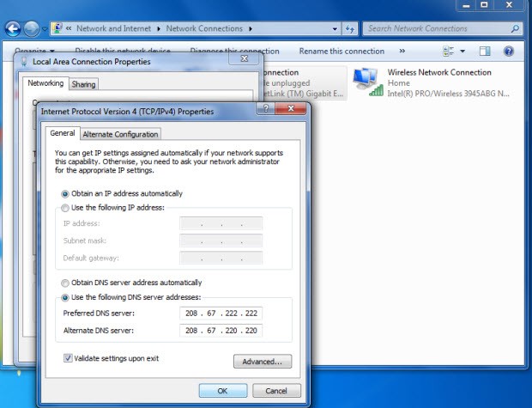The height and width of the screenshot is (408, 532).
Task: Switch to the Alternate Configuration tab
Action: pos(120,134)
